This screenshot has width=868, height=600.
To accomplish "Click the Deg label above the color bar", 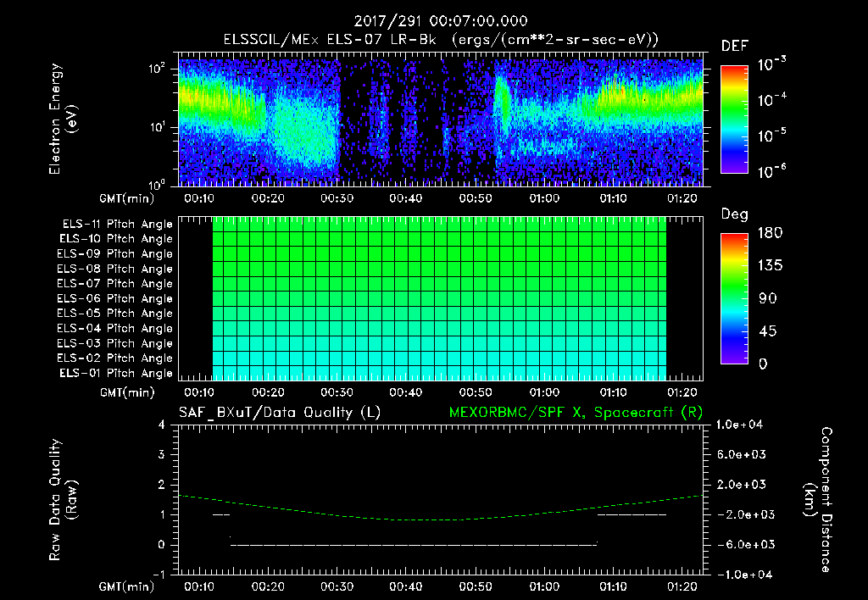I will coord(735,214).
